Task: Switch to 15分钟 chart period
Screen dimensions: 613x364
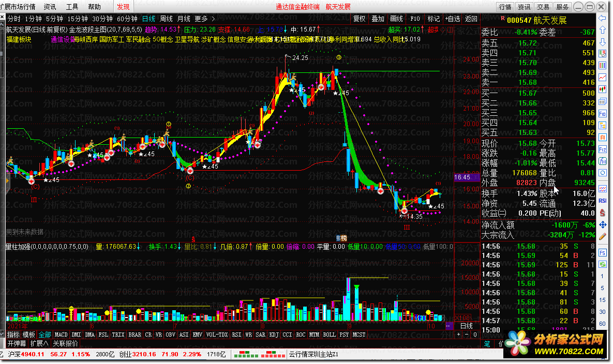Action: click(x=78, y=19)
